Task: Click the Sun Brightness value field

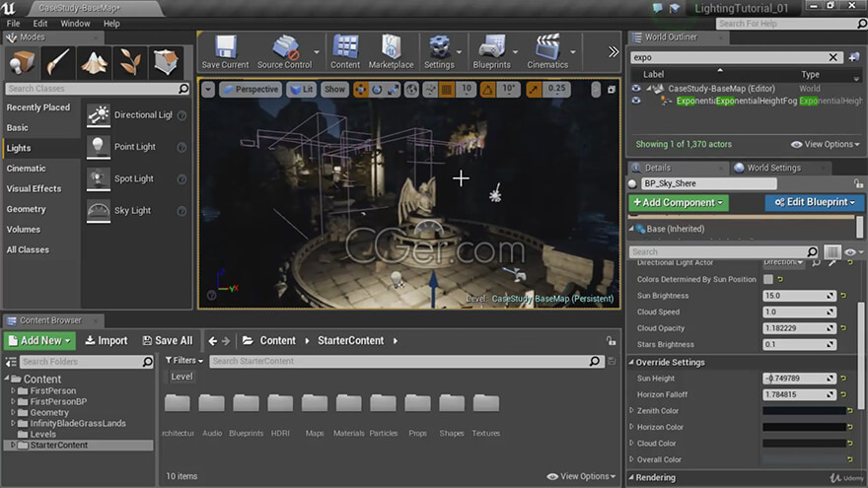Action: [x=799, y=296]
